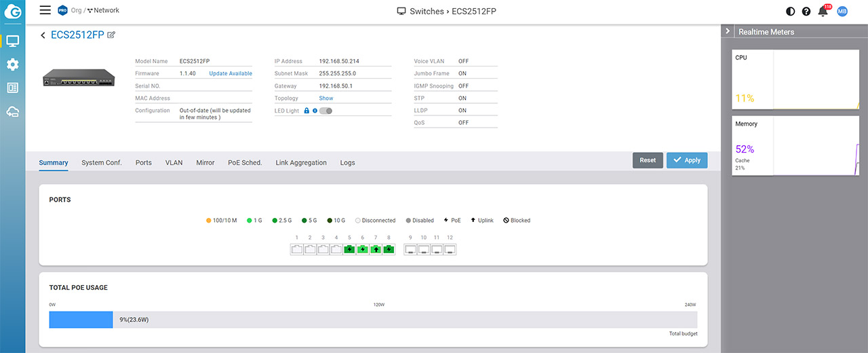Switch to the System Conf. tab

pos(102,162)
